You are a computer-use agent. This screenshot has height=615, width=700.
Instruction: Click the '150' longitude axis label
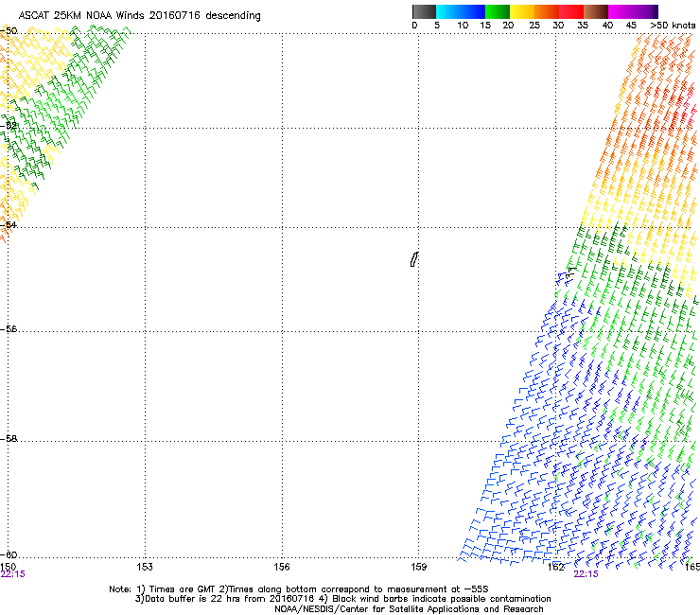point(8,567)
